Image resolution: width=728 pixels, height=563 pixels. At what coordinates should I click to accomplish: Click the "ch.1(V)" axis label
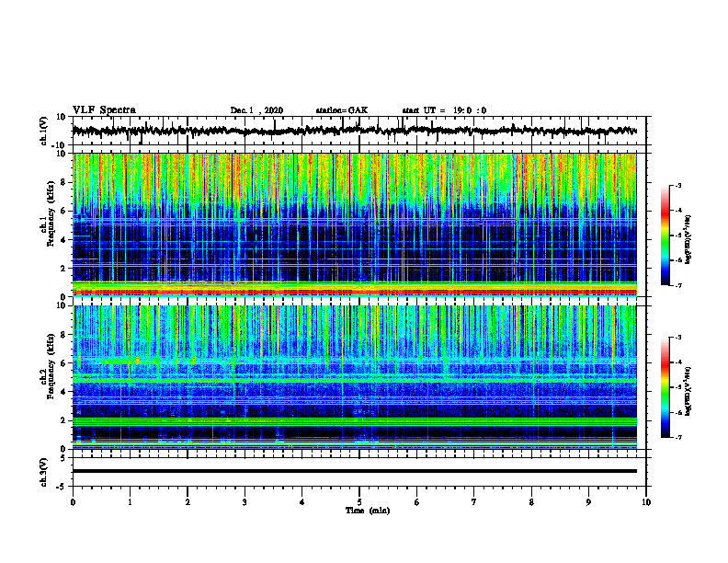tap(44, 131)
